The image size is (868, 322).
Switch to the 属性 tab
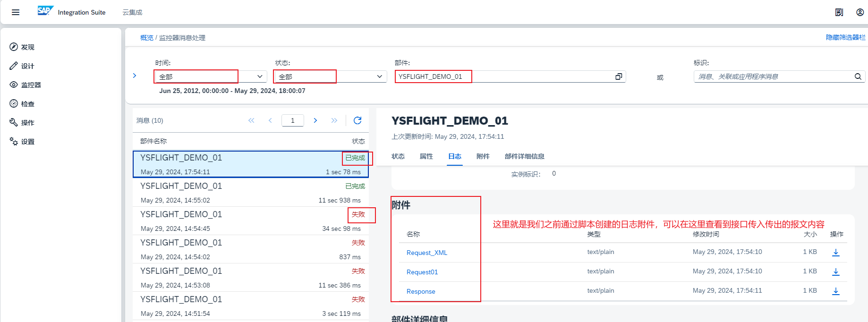coord(426,156)
